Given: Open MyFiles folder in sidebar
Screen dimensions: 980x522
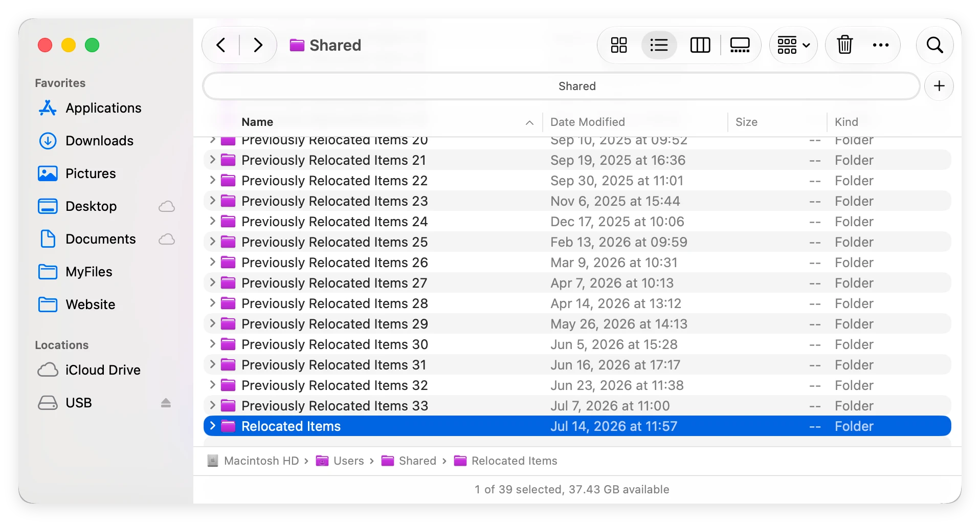Looking at the screenshot, I should click(x=75, y=272).
